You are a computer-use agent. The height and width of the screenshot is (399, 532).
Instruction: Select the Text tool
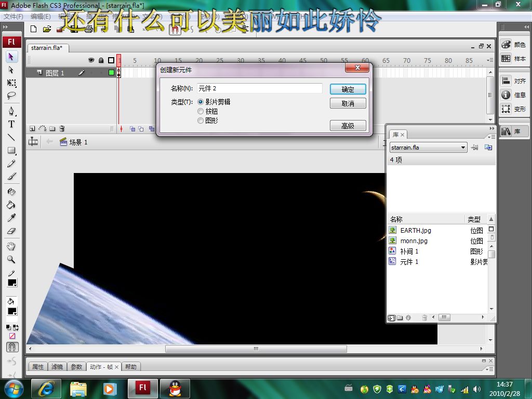pyautogui.click(x=11, y=124)
